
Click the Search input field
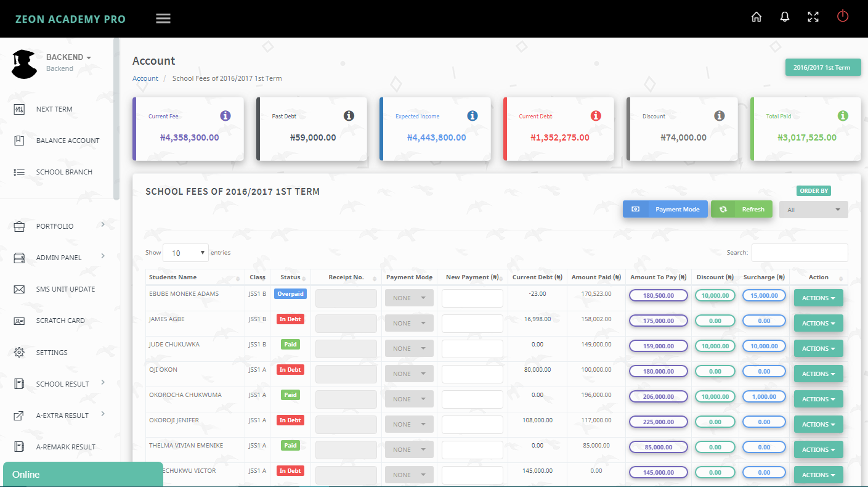[x=799, y=253]
